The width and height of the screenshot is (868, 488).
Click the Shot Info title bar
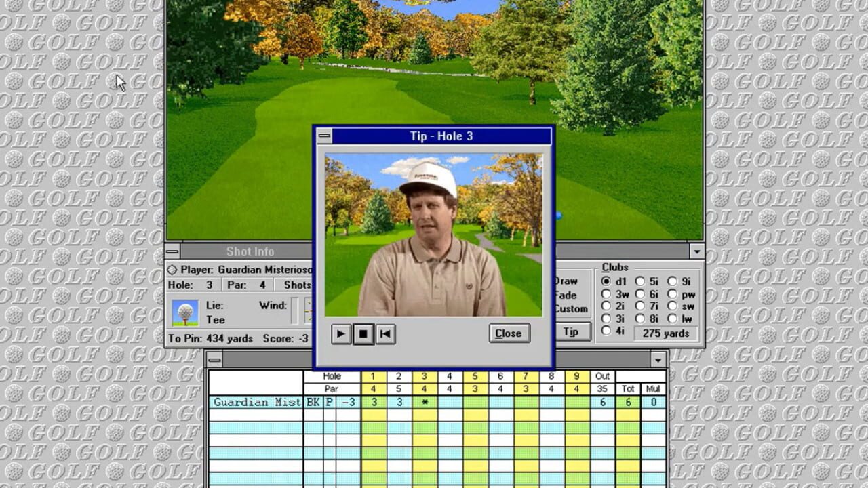tap(247, 251)
